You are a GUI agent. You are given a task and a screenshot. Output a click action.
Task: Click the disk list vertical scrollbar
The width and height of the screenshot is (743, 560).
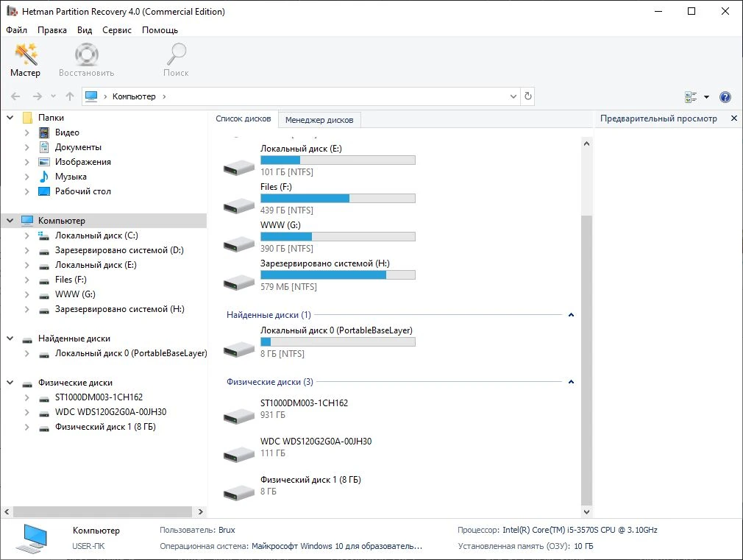(x=586, y=361)
